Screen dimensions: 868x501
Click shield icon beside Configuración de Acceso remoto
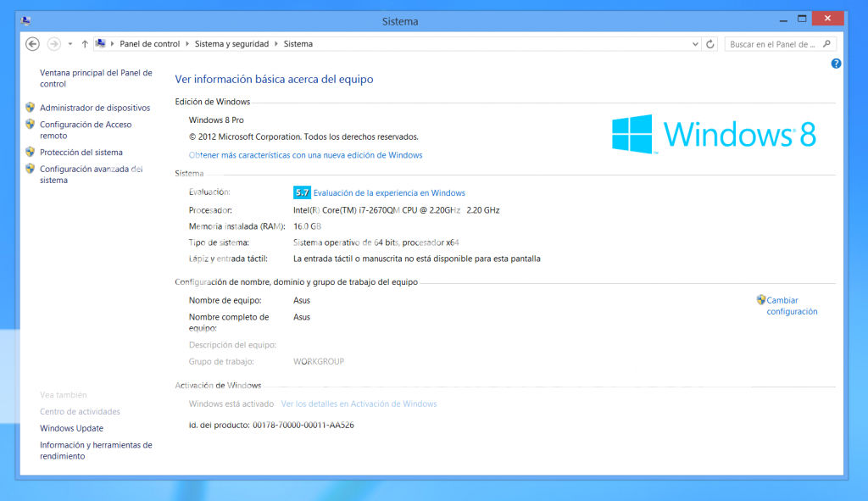tap(31, 124)
